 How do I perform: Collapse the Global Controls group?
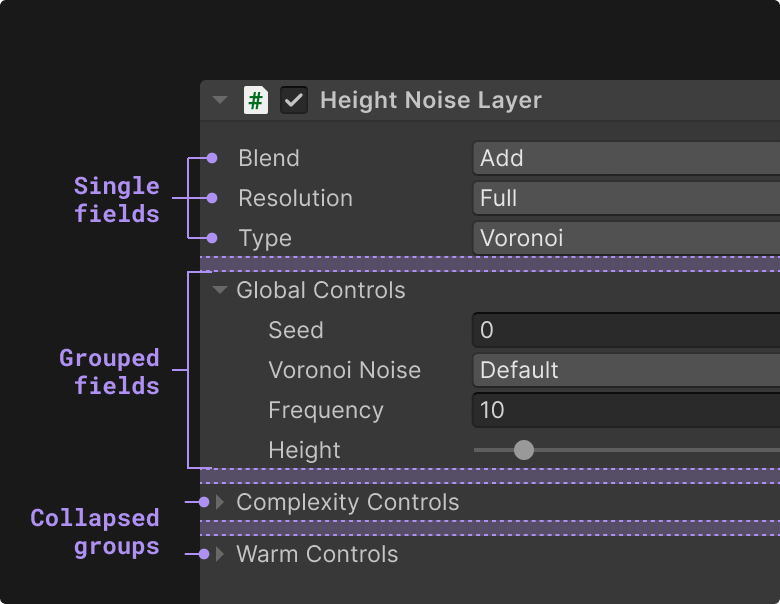(220, 290)
